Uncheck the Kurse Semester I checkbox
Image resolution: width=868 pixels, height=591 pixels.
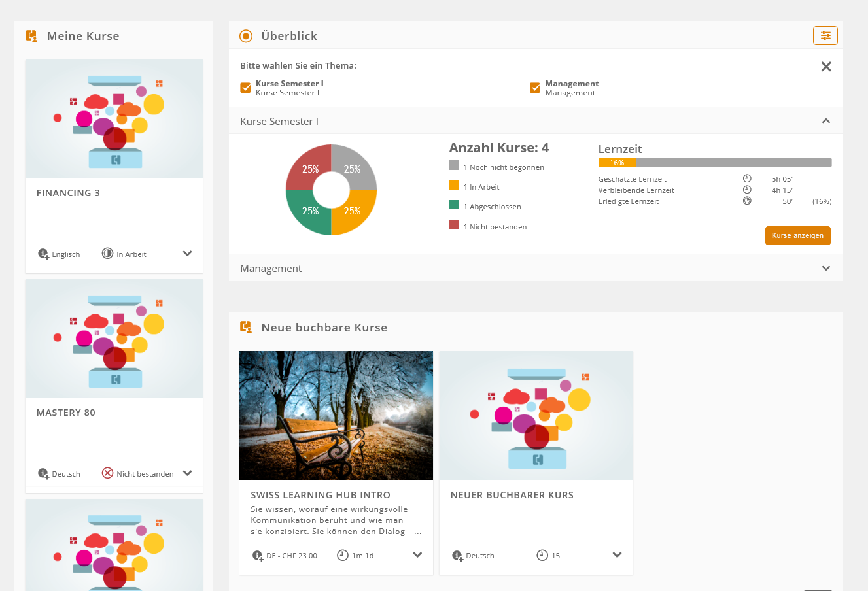(x=246, y=88)
